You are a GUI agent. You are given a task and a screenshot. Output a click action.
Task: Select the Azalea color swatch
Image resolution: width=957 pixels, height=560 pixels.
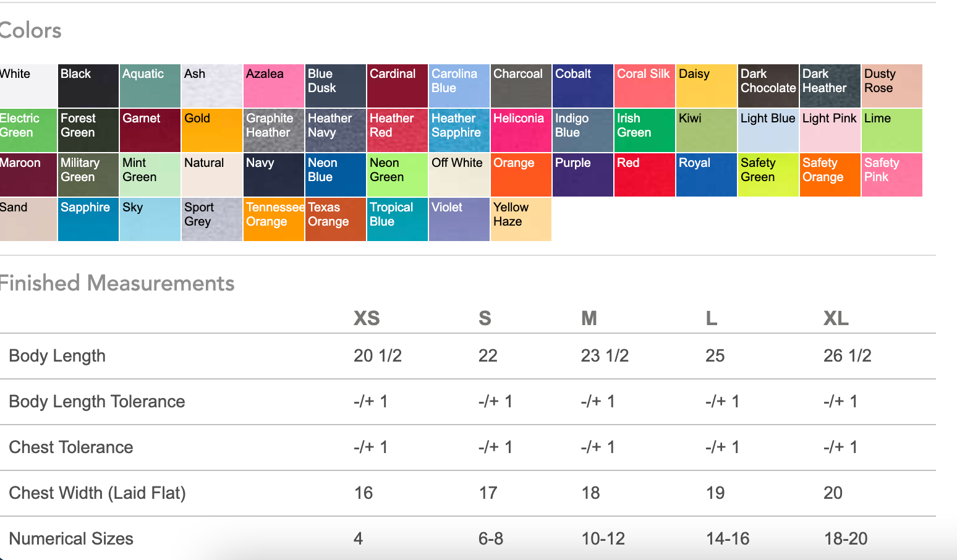(x=274, y=86)
